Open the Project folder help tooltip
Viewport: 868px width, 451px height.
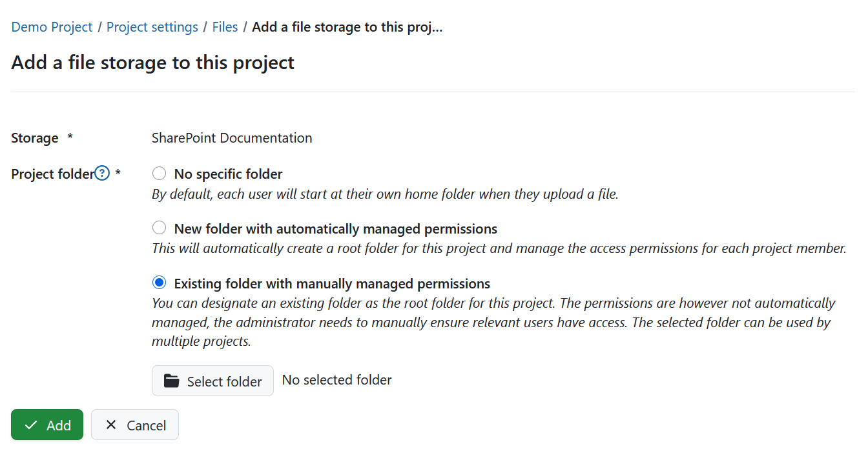pyautogui.click(x=102, y=172)
